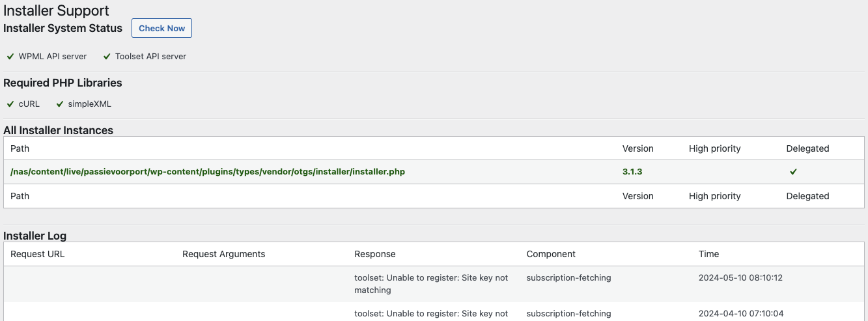Click the cURL checkmark icon
Screen dimensions: 868x321
pos(10,104)
